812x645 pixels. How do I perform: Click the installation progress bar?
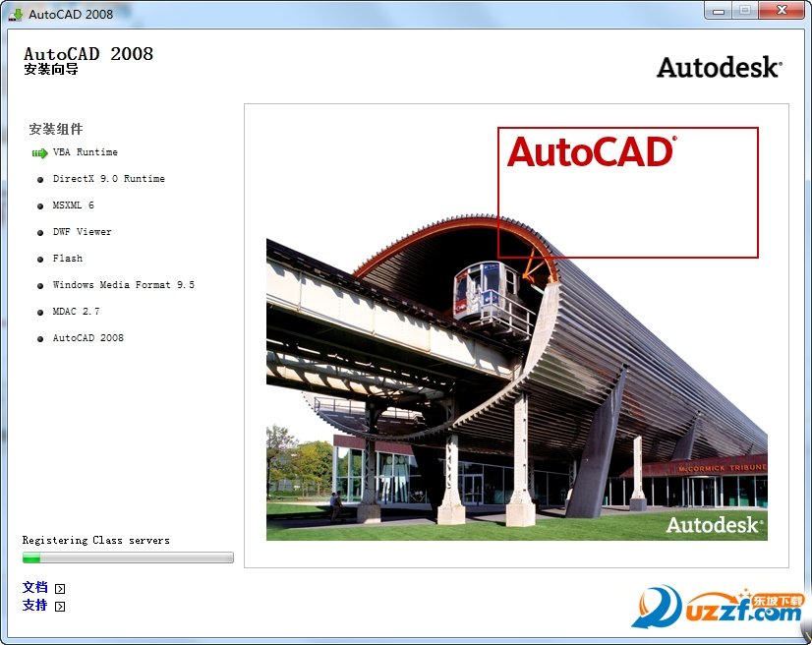pos(128,557)
